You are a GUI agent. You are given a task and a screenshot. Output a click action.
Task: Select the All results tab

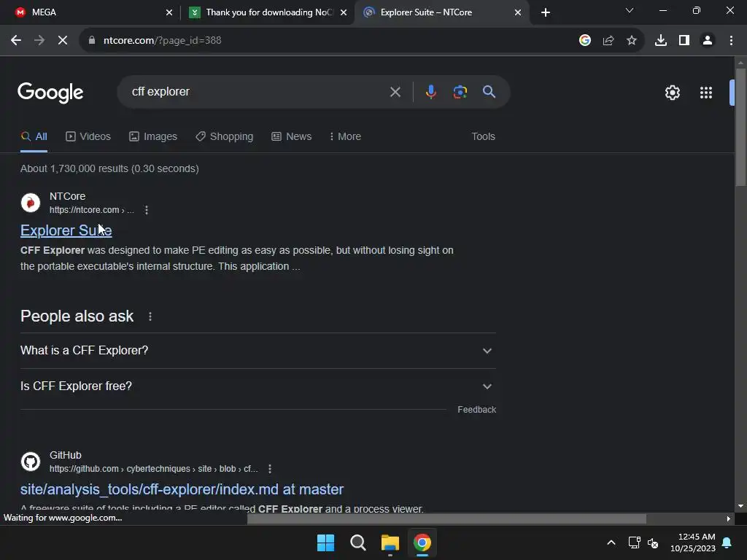point(34,136)
